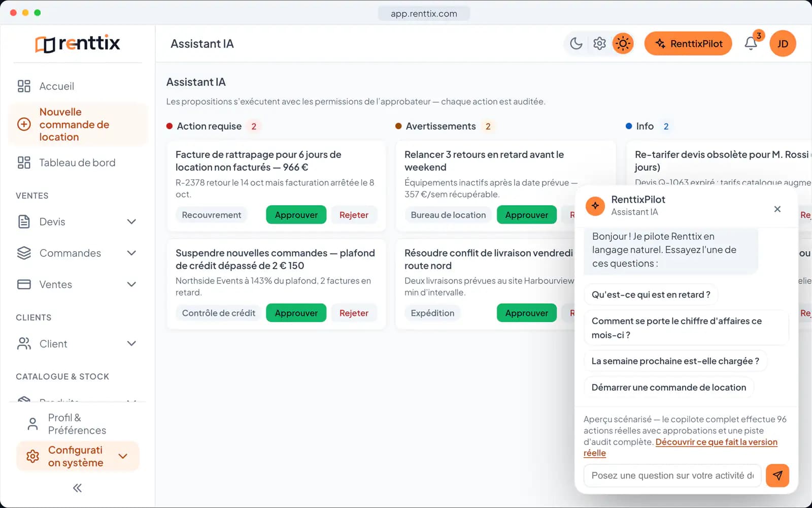This screenshot has width=812, height=508.
Task: Switch to dark mode moon icon
Action: (576, 44)
